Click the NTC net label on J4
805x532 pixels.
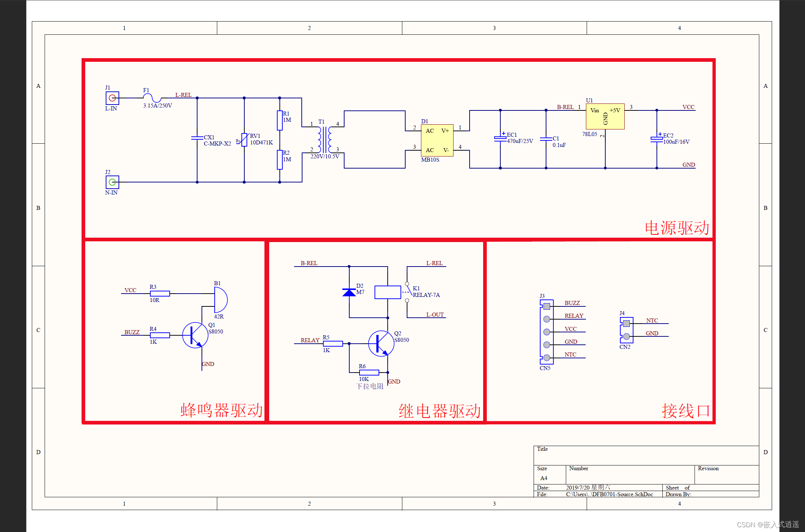(x=652, y=321)
